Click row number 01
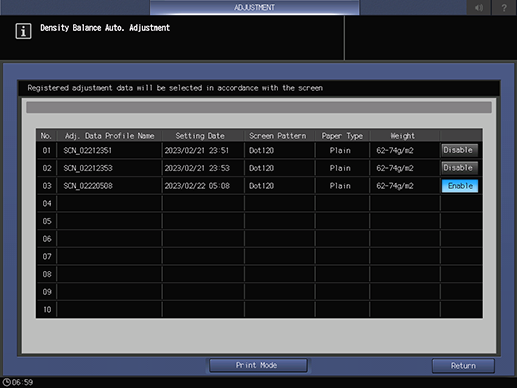517x388 pixels. coord(47,151)
